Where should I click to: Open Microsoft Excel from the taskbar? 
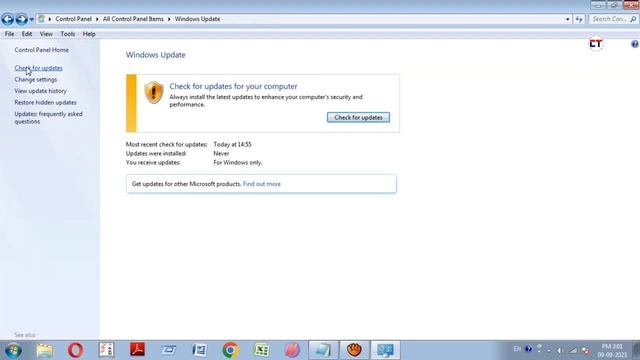coord(262,350)
